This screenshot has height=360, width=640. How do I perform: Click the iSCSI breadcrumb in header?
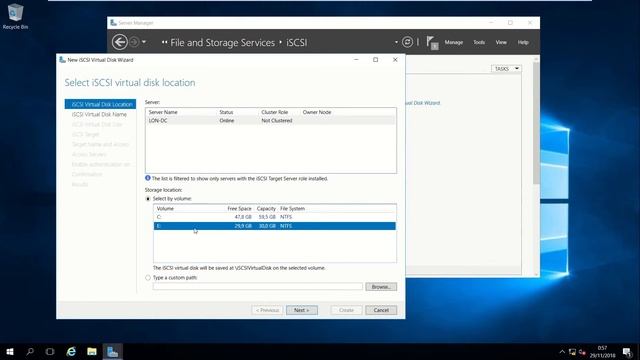pos(297,42)
